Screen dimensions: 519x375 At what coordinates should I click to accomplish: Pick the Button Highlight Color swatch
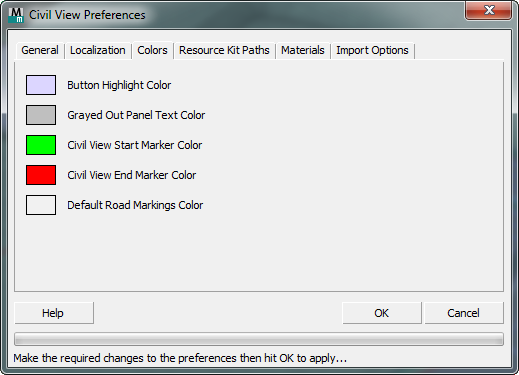point(41,85)
